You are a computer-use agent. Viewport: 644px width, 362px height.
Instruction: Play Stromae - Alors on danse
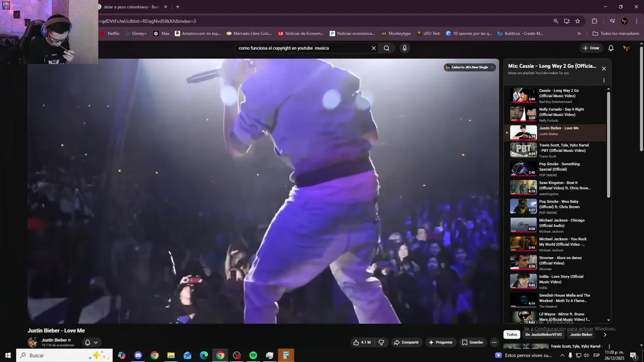[556, 263]
